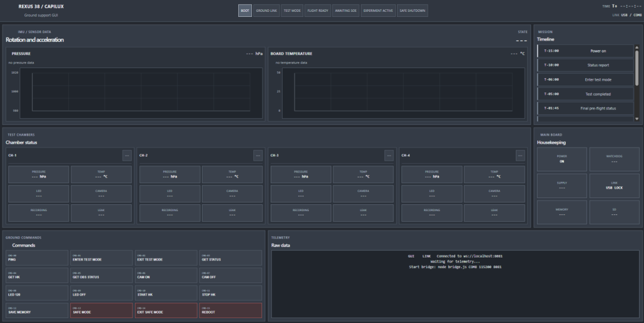Click the CH-4 LEAK tile
The image size is (644, 323).
click(495, 213)
